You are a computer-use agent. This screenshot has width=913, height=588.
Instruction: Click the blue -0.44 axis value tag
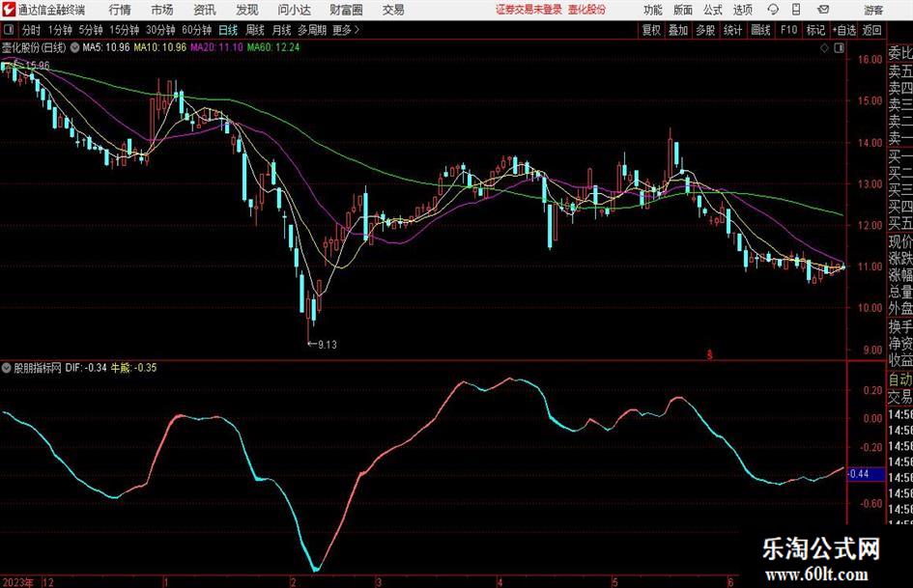coord(866,474)
